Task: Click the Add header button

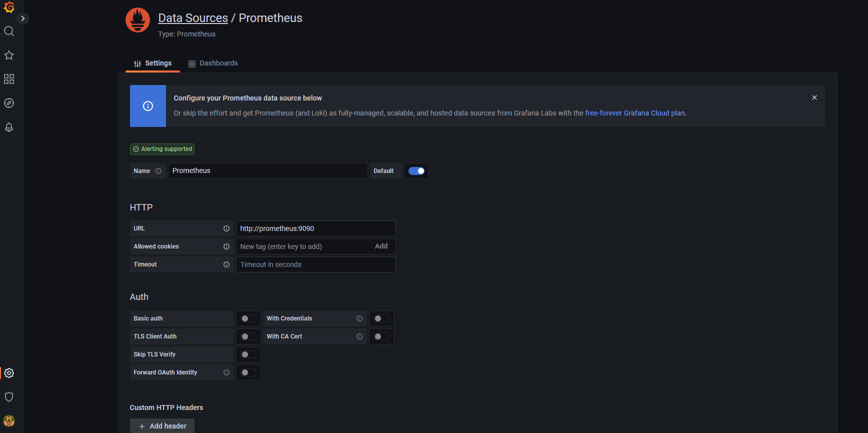Action: coord(162,426)
